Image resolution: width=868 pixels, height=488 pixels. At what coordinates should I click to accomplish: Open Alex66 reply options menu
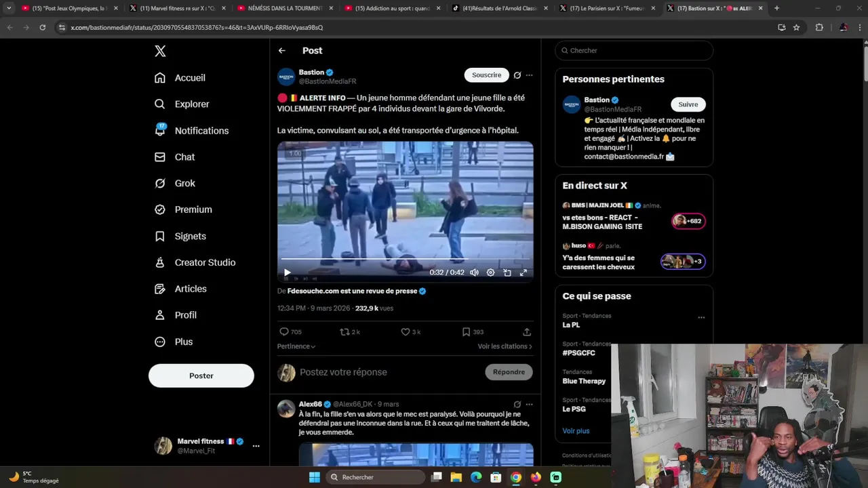point(530,405)
